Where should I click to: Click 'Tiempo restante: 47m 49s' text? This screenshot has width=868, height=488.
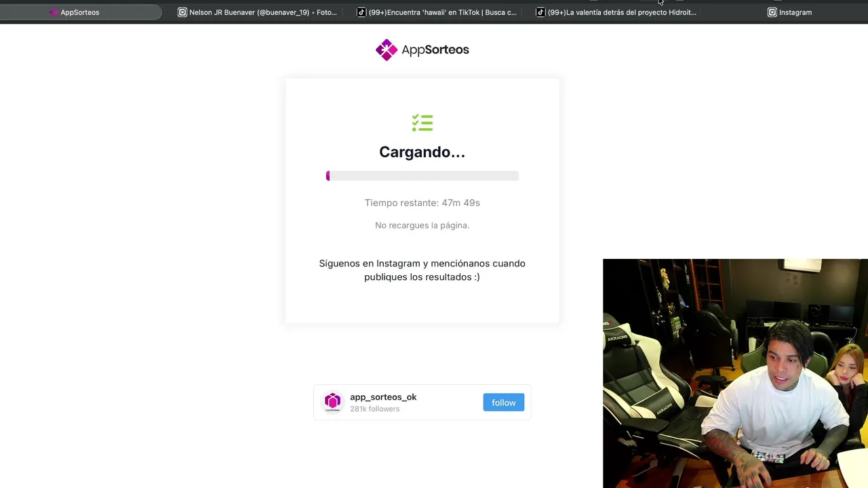click(422, 203)
